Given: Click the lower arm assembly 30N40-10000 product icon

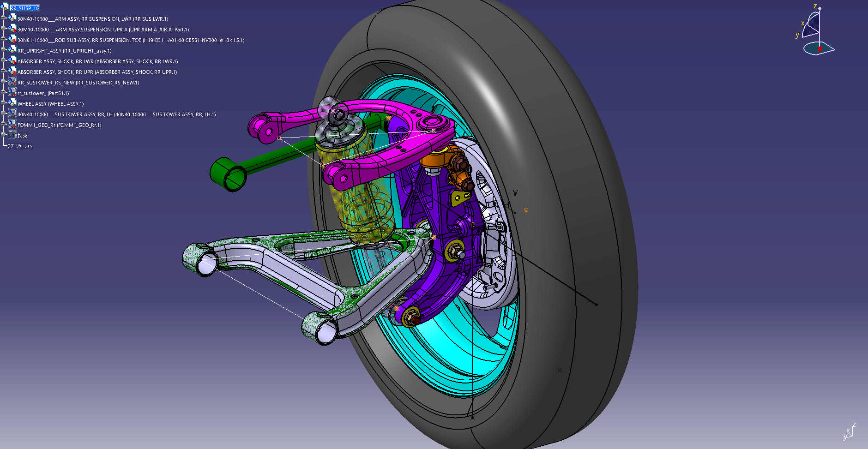Looking at the screenshot, I should [x=12, y=18].
